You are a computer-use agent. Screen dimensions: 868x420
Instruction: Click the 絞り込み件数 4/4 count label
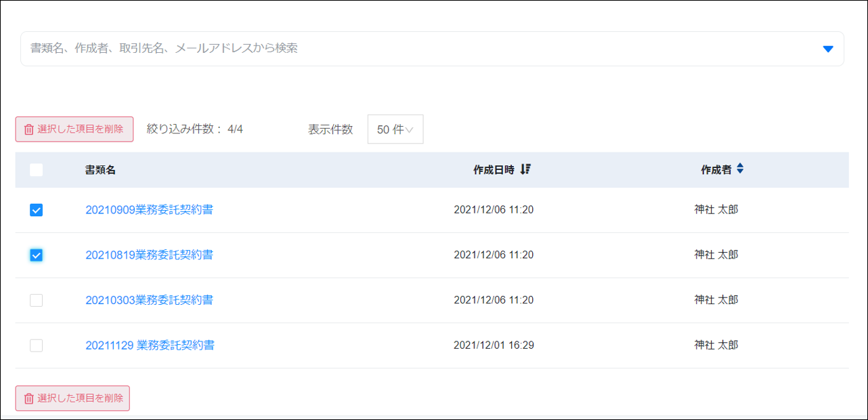click(195, 129)
